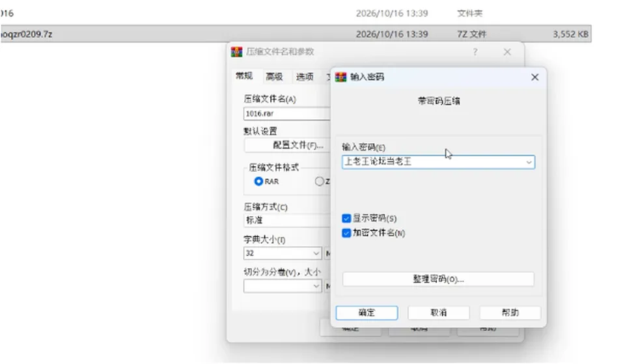Viewport: 625px width, 364px height.
Task: Click the 配置文件 profiles button
Action: coord(287,145)
